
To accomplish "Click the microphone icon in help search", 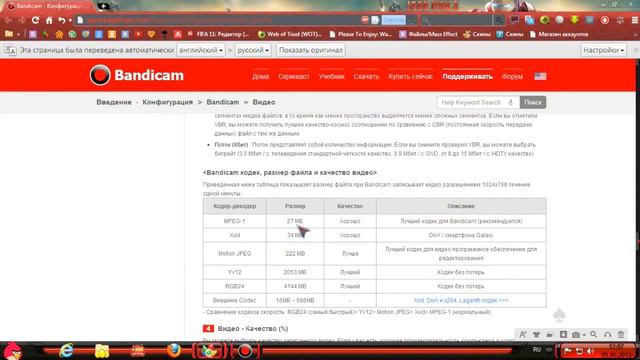I will [511, 102].
